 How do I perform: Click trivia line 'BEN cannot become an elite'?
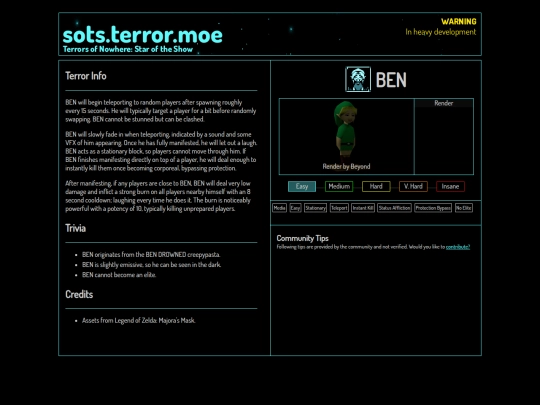(x=119, y=275)
